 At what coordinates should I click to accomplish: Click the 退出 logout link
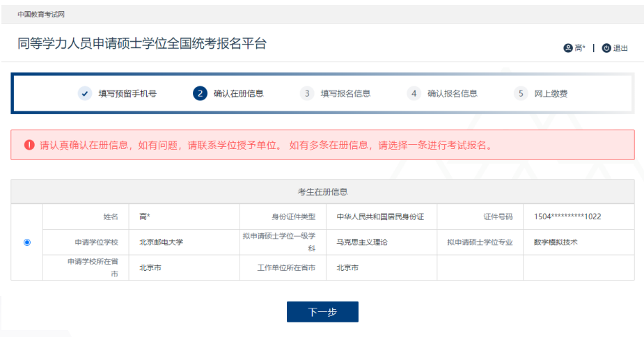[620, 48]
